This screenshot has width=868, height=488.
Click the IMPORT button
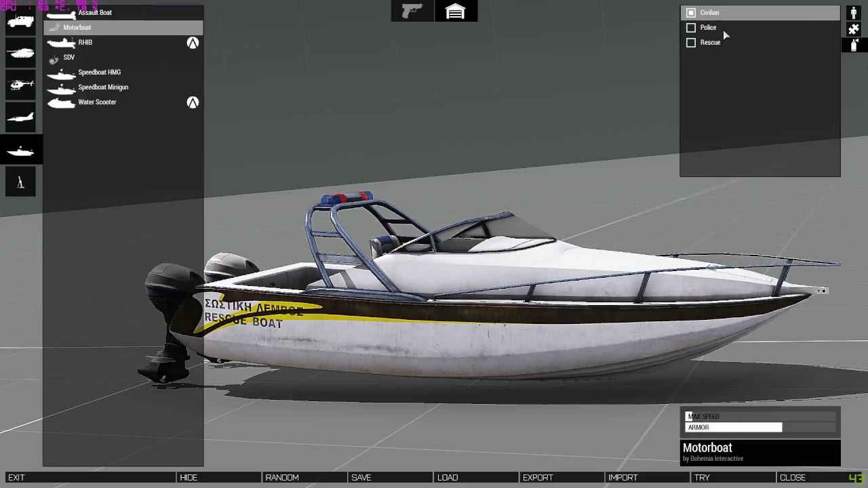647,478
